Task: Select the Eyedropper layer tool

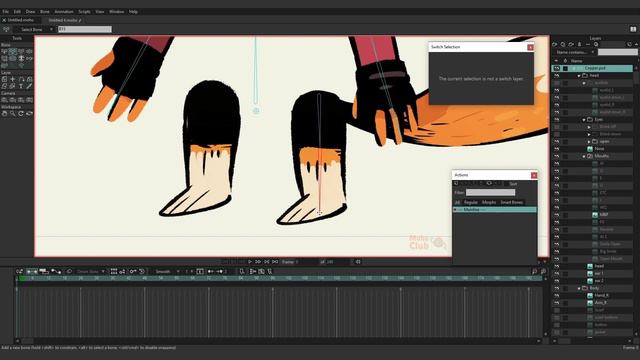Action: tap(29, 87)
